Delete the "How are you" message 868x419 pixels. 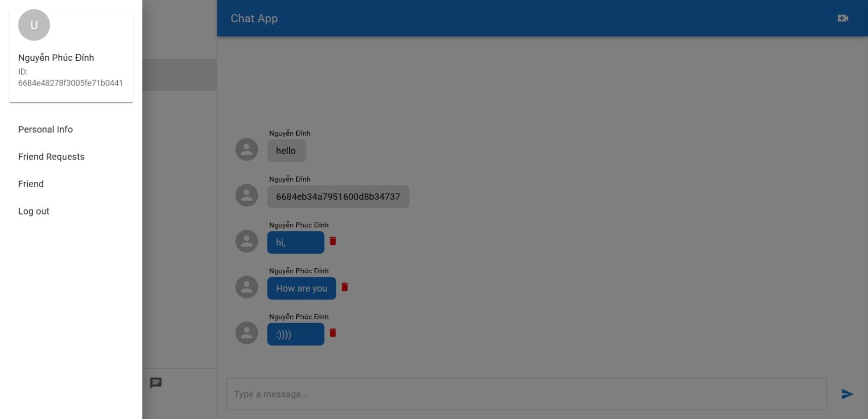[345, 287]
